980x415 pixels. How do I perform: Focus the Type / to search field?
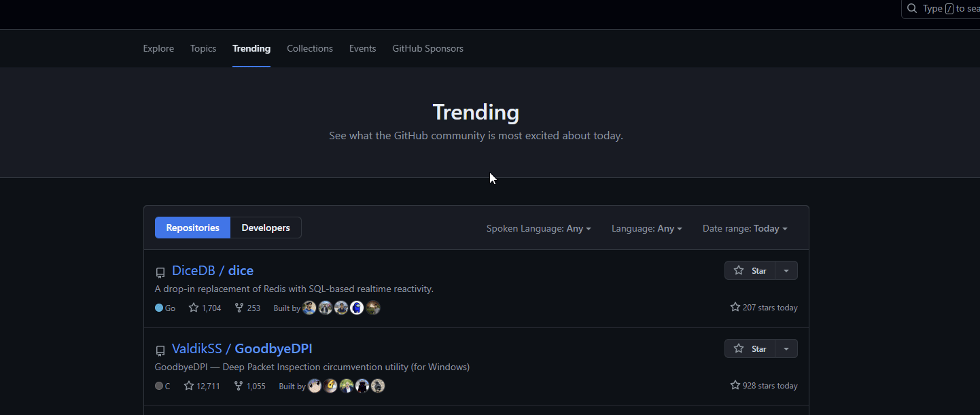(x=941, y=9)
